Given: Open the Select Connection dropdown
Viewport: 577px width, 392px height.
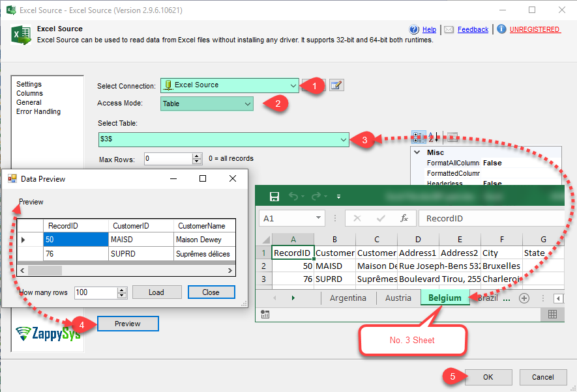Looking at the screenshot, I should [294, 85].
